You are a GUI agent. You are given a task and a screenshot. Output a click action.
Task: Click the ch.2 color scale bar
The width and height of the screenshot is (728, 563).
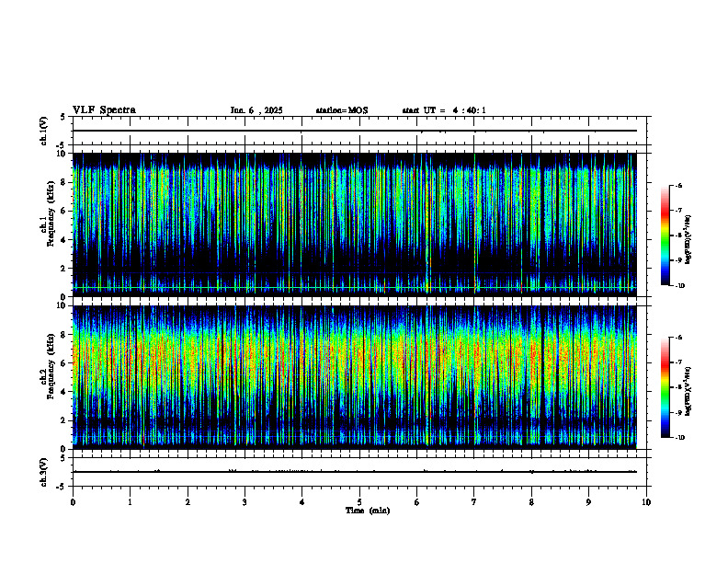665,387
